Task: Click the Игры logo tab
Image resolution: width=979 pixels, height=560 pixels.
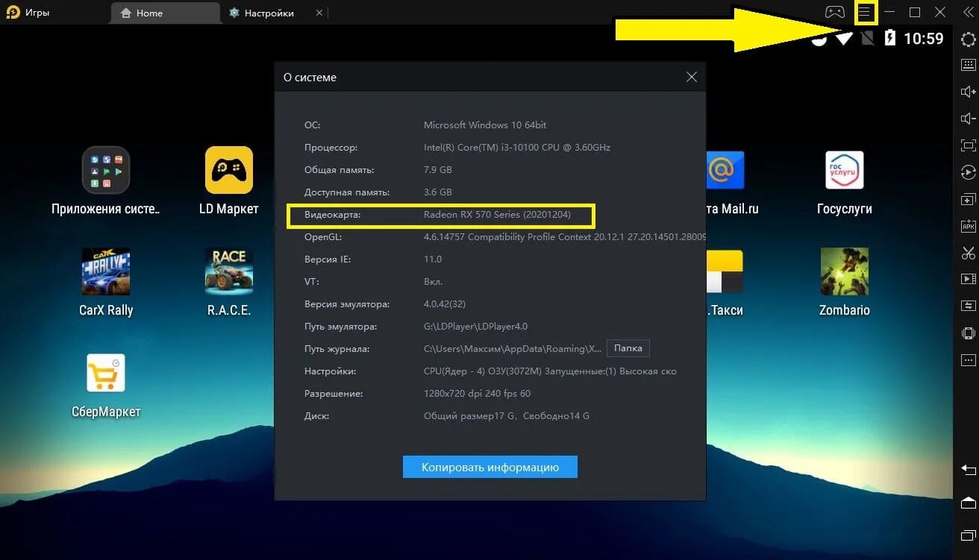Action: point(27,13)
